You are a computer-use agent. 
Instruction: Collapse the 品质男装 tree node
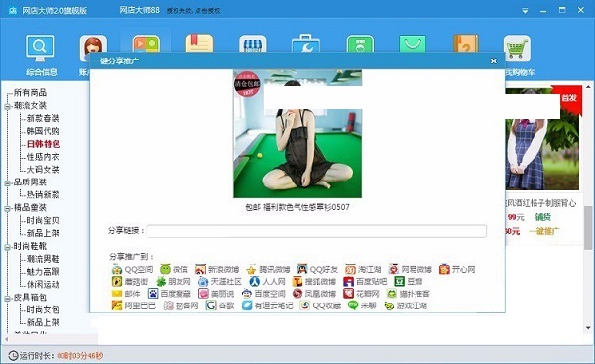click(7, 182)
